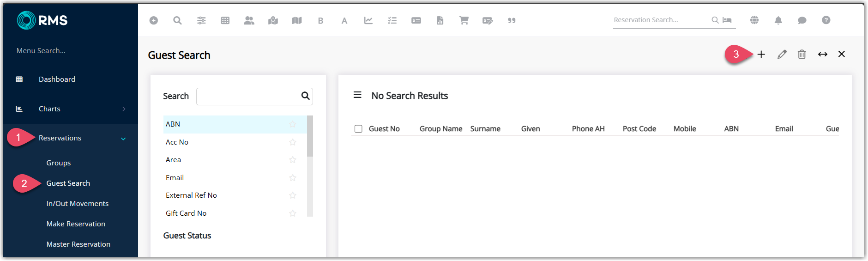Sort by Surname column header
This screenshot has height=261, width=868.
pos(485,129)
